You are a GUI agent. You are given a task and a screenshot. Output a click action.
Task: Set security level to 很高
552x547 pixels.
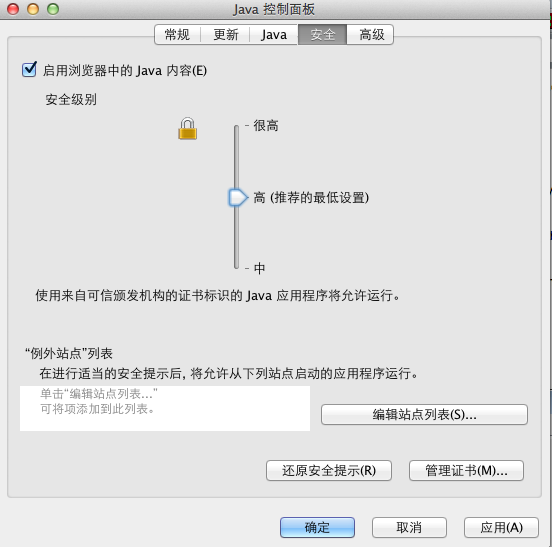pyautogui.click(x=266, y=126)
